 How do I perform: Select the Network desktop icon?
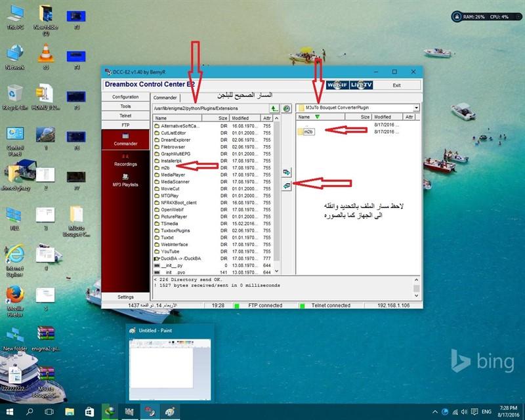pos(15,57)
